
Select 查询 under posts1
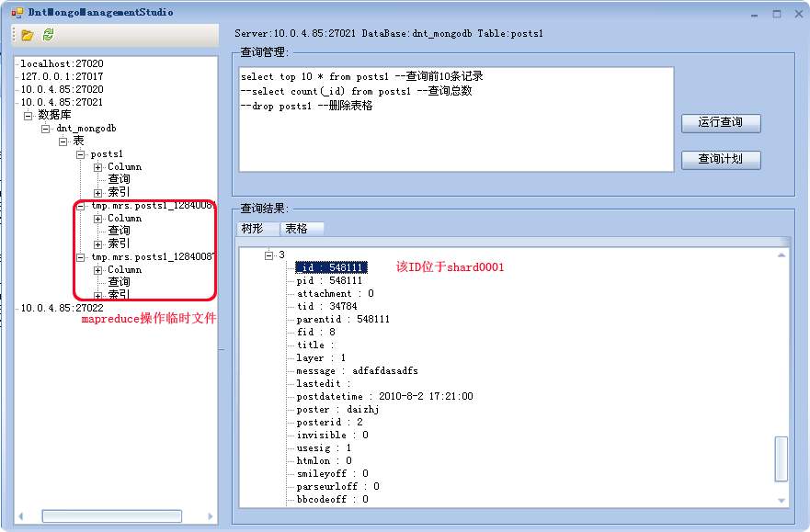pos(119,179)
